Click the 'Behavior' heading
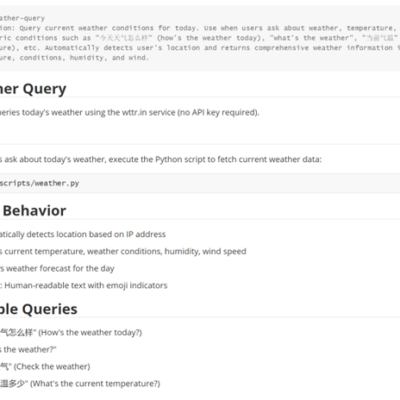 point(34,211)
